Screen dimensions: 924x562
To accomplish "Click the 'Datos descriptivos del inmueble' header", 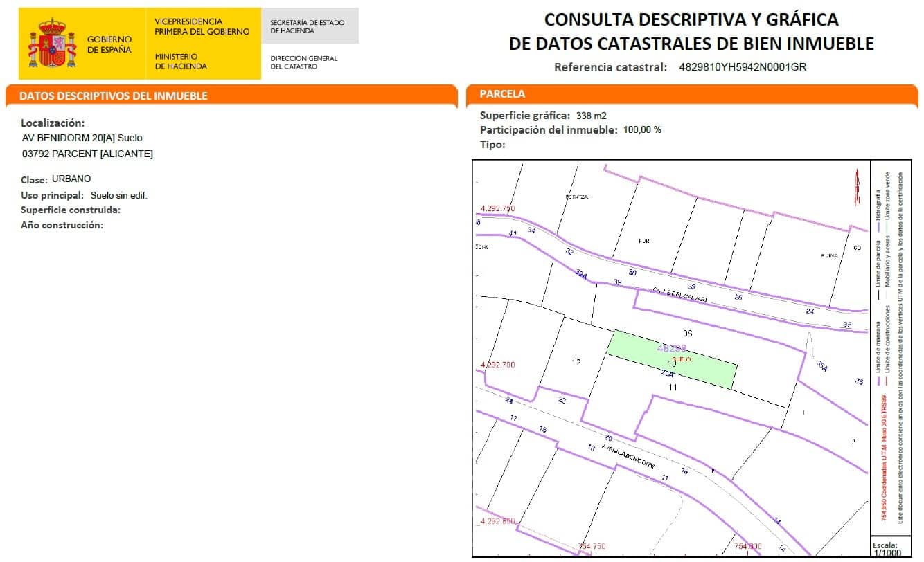I will (x=114, y=96).
